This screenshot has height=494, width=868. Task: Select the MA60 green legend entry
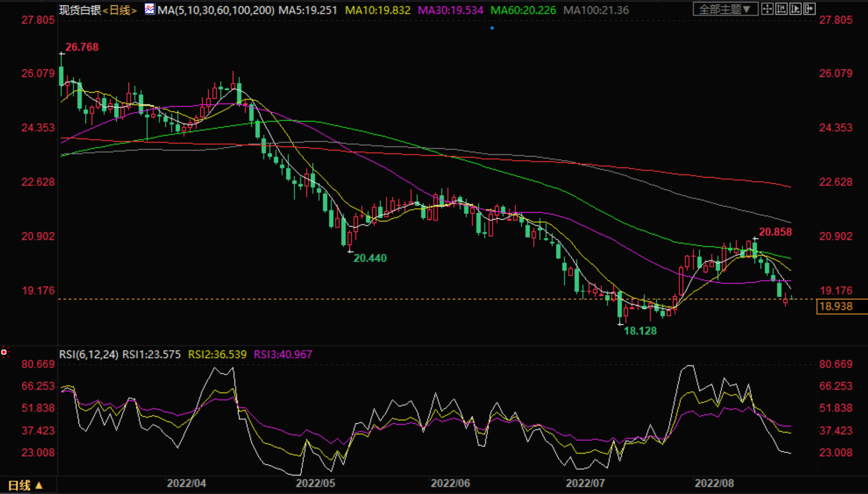click(x=523, y=10)
